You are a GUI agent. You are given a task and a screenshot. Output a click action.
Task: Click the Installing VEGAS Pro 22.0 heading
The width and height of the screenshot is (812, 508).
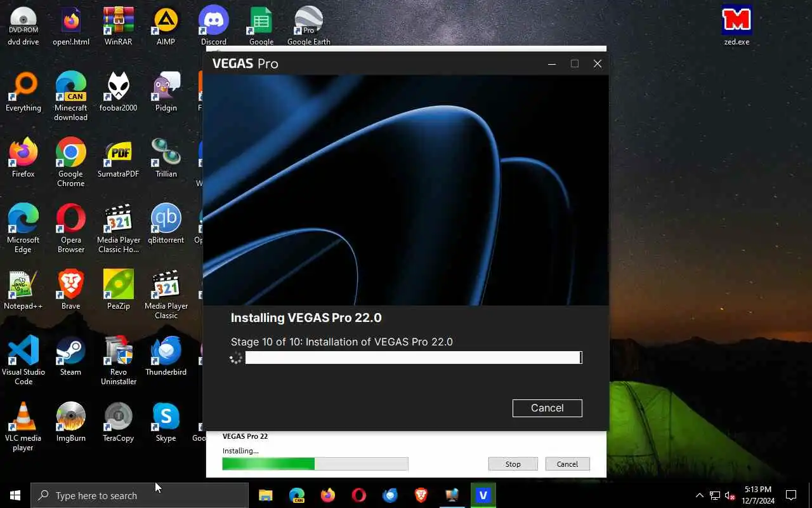(306, 317)
